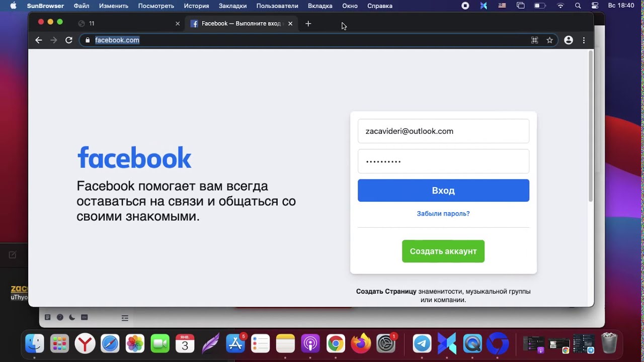Click the green Создать аккаунт button

pyautogui.click(x=443, y=251)
